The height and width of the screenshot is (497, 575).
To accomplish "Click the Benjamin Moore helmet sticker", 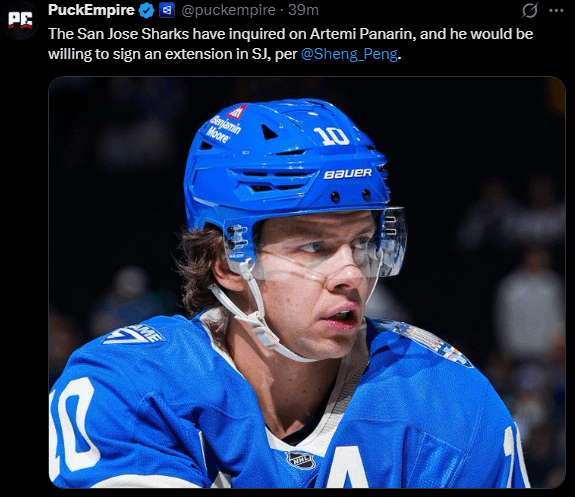I will (225, 126).
